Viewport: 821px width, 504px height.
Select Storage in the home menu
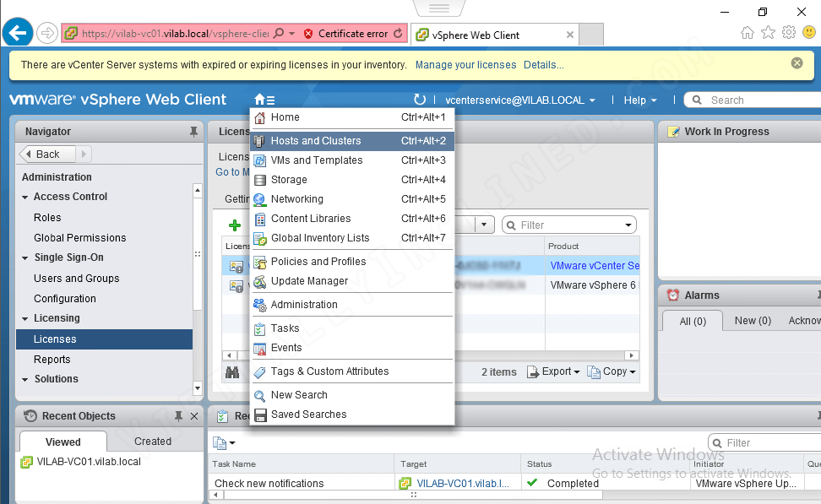tap(352, 180)
